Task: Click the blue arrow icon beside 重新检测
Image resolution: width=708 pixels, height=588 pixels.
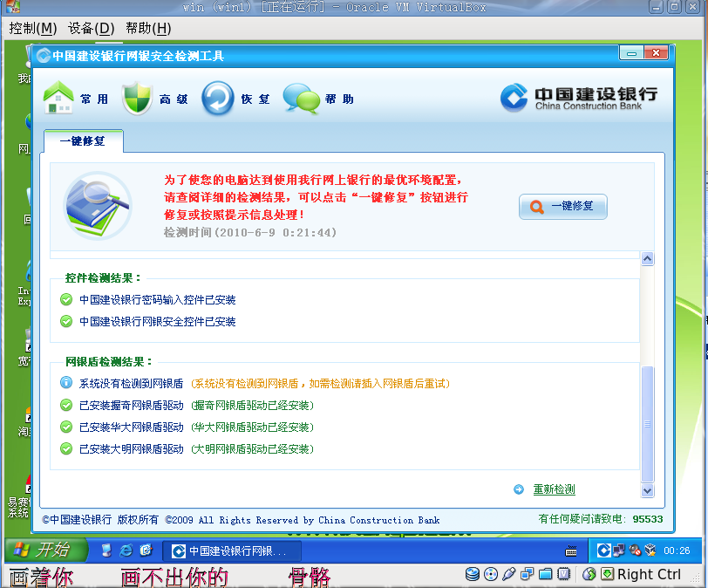Action: 519,489
